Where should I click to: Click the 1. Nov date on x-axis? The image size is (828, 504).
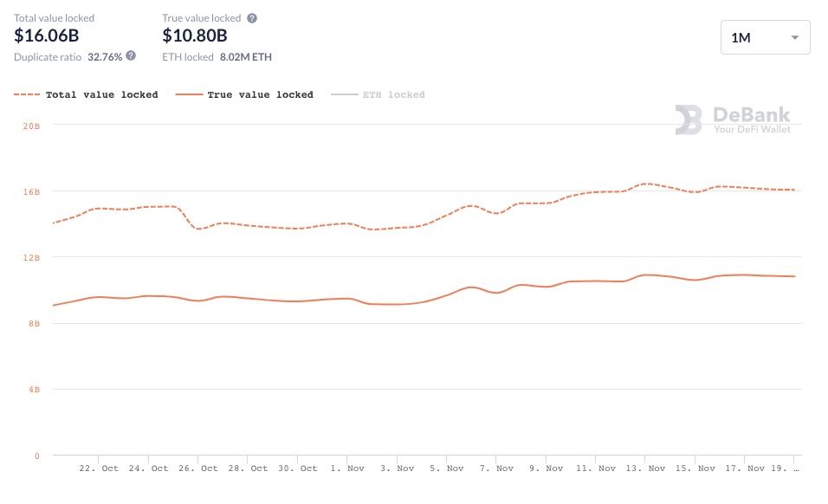click(347, 468)
